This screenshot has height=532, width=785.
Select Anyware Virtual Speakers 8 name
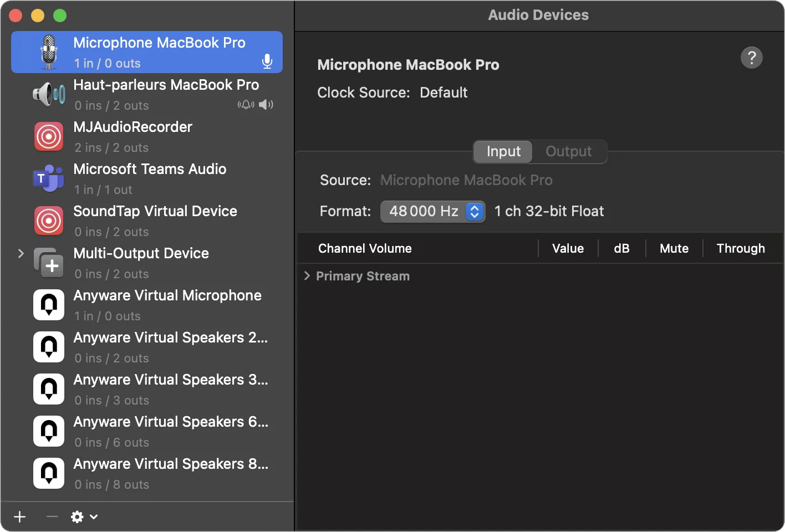pos(171,464)
